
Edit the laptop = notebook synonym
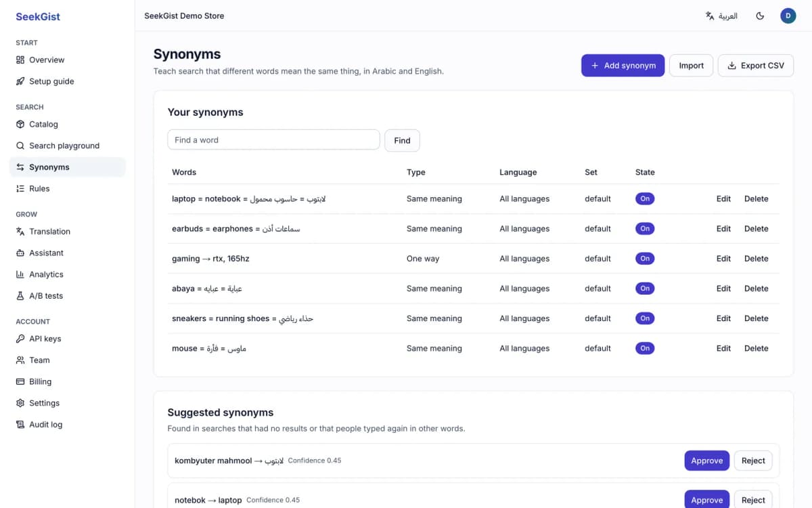723,199
